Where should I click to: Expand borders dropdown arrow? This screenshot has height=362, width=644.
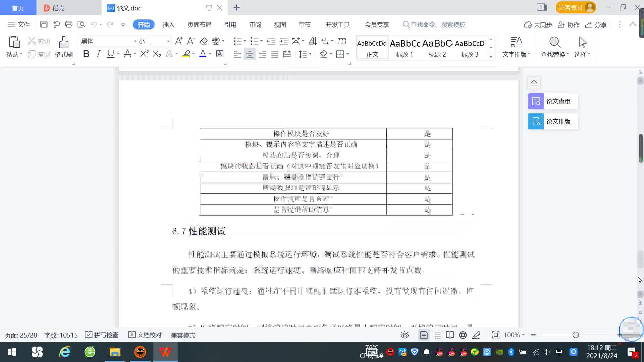pos(347,54)
